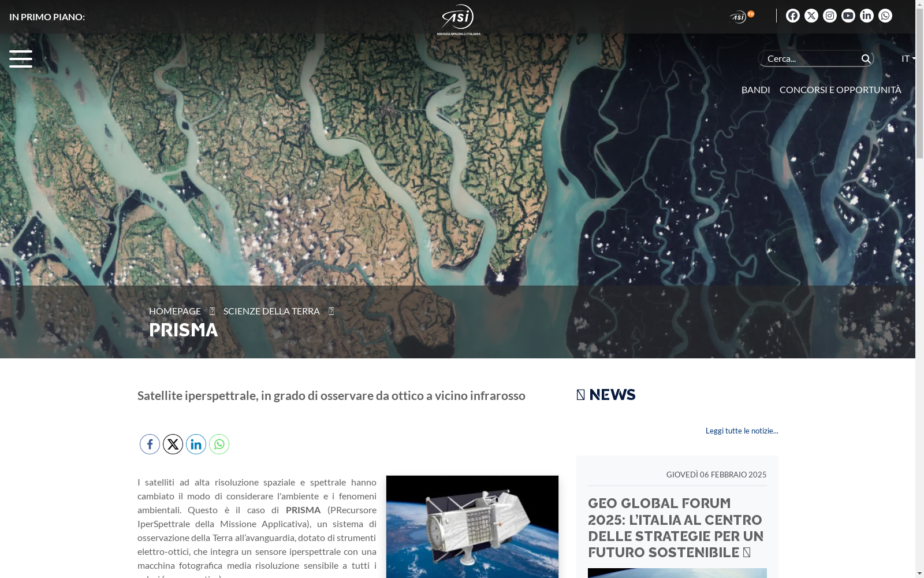Share article on LinkedIn below the subtitle
The width and height of the screenshot is (924, 578).
(x=196, y=444)
